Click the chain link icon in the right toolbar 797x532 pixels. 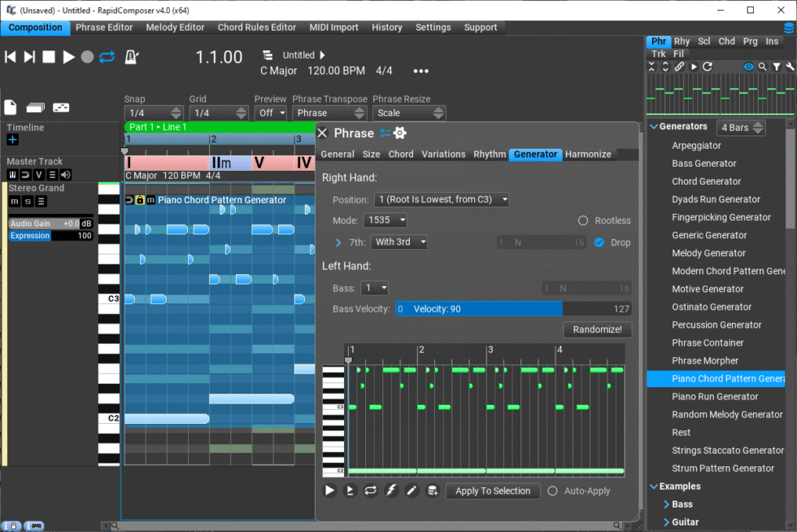pos(680,66)
